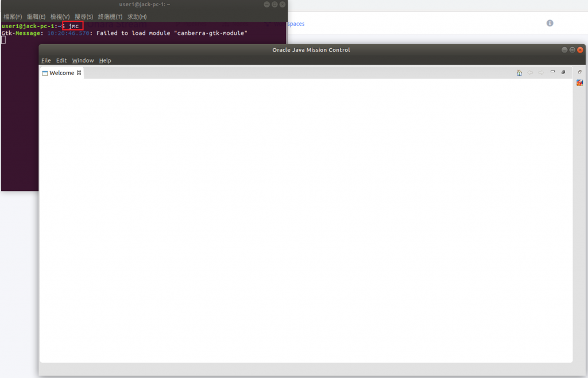Click the terminal title 'user1@jack-pc-1: ~'
This screenshot has height=378, width=588.
tap(145, 5)
